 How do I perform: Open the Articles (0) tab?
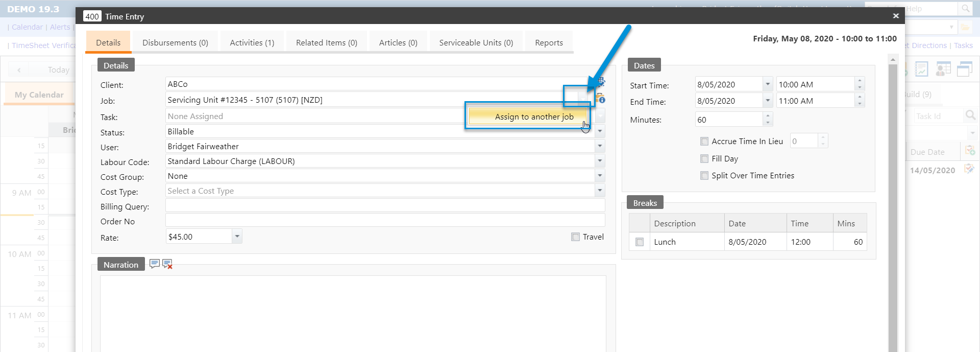tap(398, 42)
